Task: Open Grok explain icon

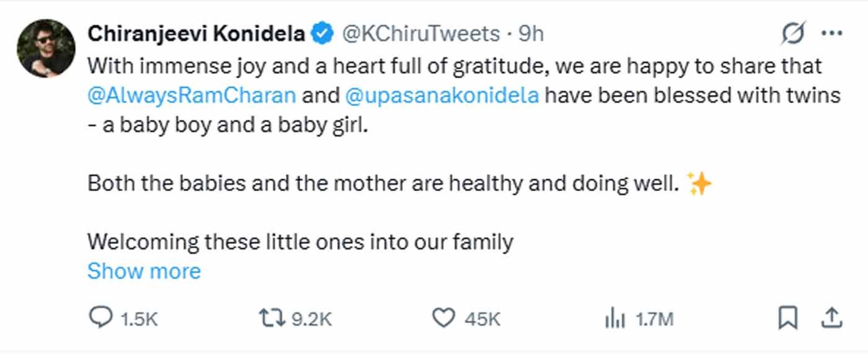Action: point(794,34)
